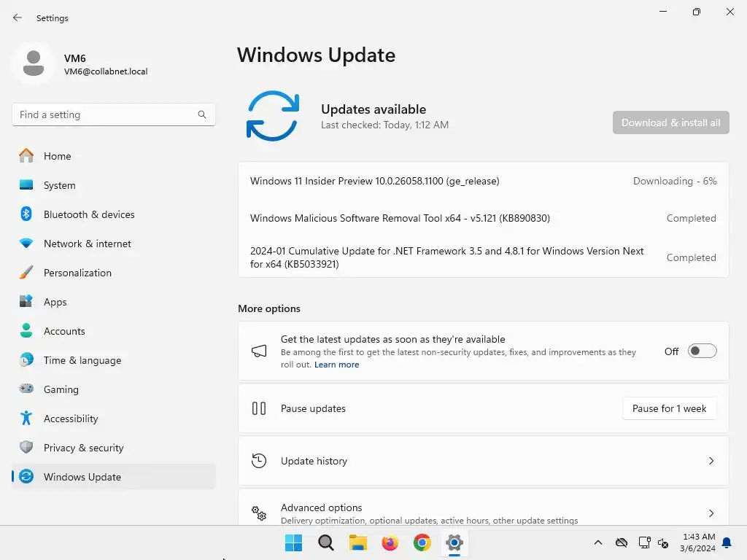Click the Network wifi icon in sidebar

pyautogui.click(x=26, y=244)
